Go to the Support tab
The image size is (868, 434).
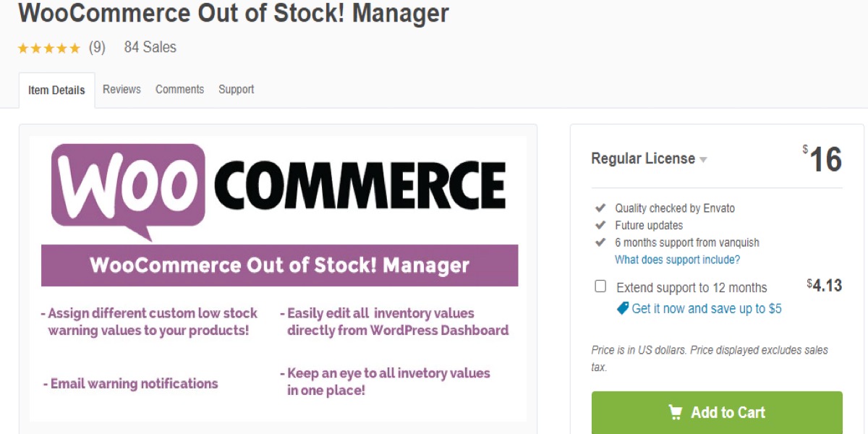tap(236, 90)
